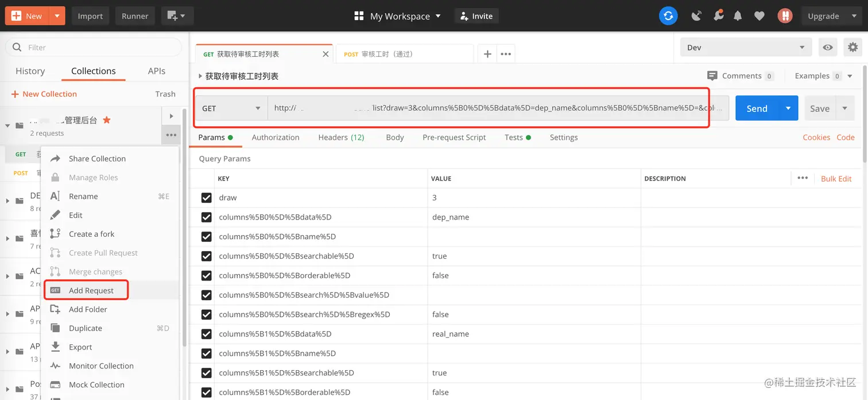The image size is (868, 400).
Task: Open the wrench settings icon in header
Action: (718, 16)
